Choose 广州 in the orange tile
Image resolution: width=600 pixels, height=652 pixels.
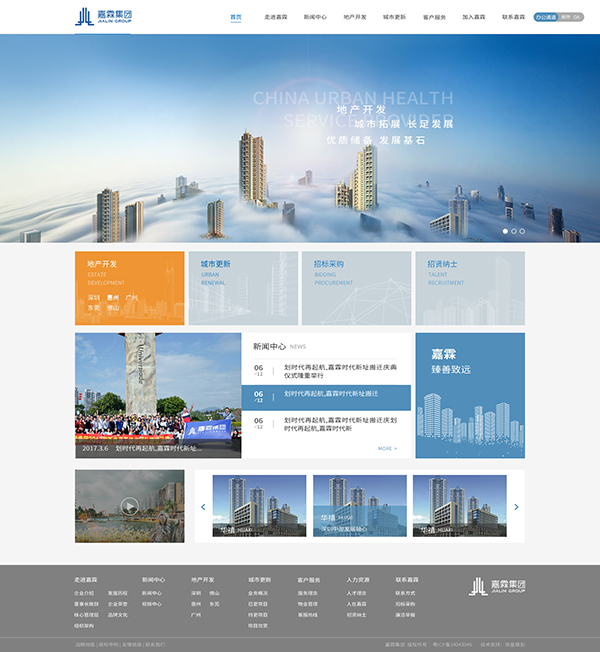pos(131,298)
